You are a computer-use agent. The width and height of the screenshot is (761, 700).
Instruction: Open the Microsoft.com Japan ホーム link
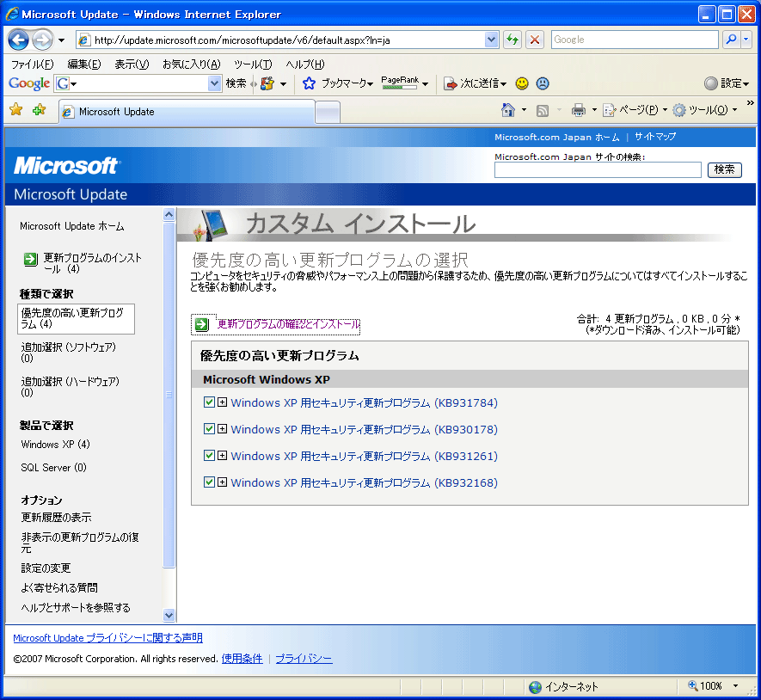556,137
